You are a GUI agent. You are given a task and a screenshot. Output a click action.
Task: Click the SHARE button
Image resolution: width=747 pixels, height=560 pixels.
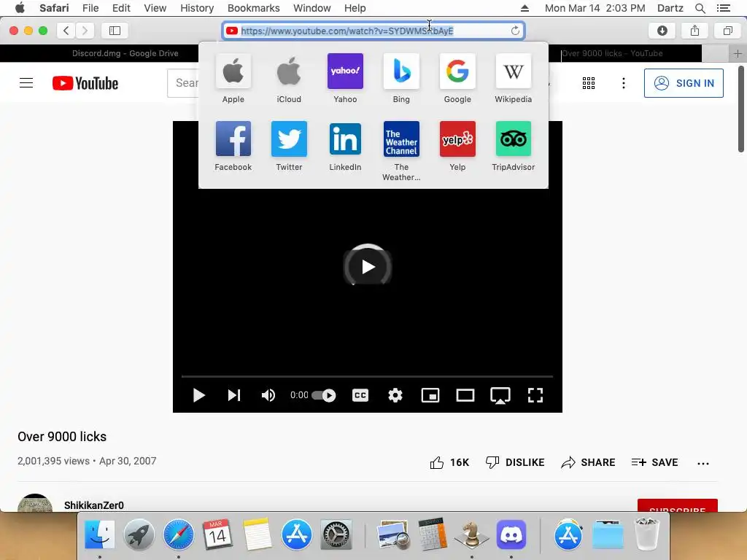(x=588, y=462)
